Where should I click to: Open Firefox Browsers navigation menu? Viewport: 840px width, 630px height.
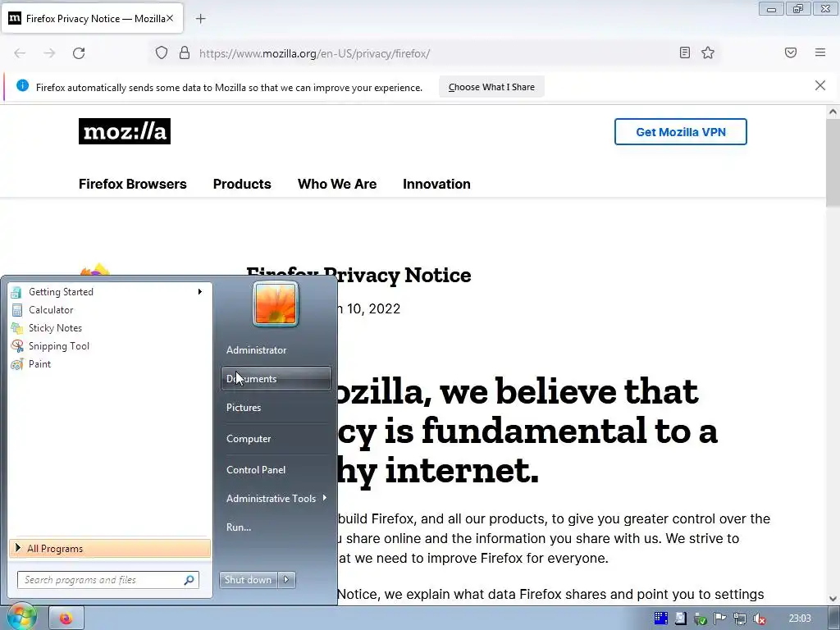tap(133, 184)
